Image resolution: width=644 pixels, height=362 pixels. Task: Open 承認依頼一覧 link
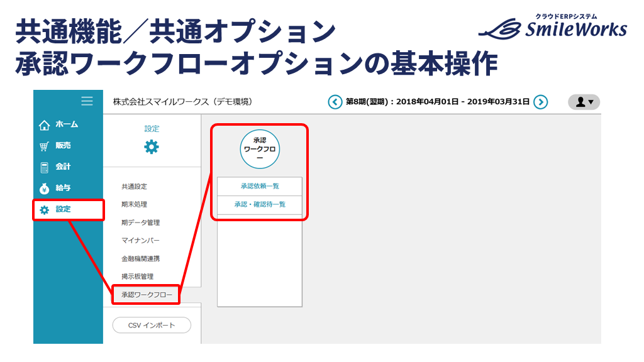tap(260, 186)
